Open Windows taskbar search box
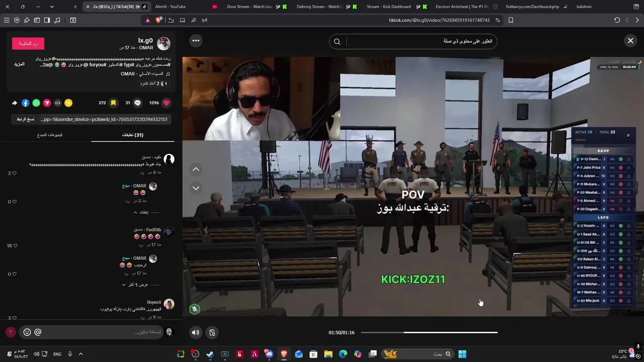Screen dimensions: 644x362 [418, 354]
